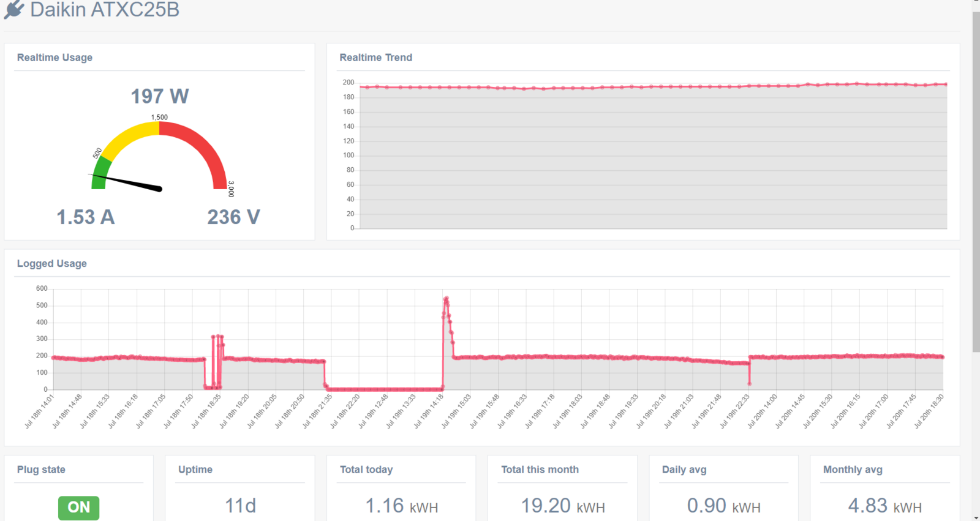Click the 1.16 kWH total today value
The image size is (980, 521).
[402, 506]
